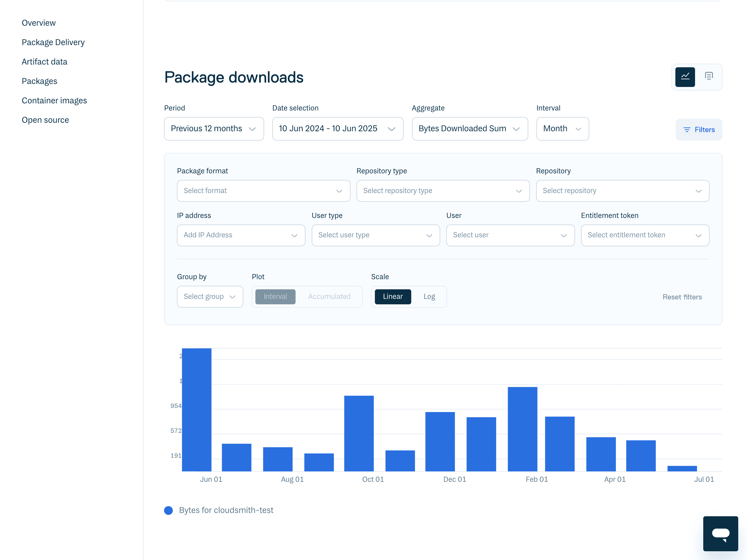Open the Packages section
747x560 pixels.
click(x=40, y=81)
